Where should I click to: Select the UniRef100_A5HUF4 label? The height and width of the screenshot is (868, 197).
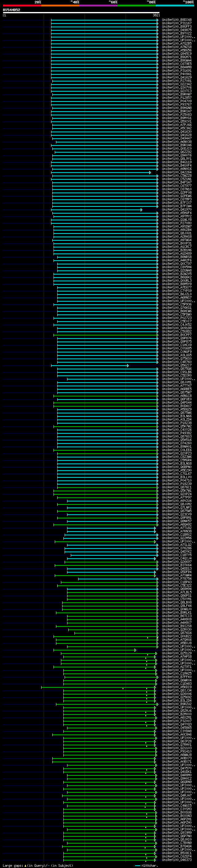176,213
